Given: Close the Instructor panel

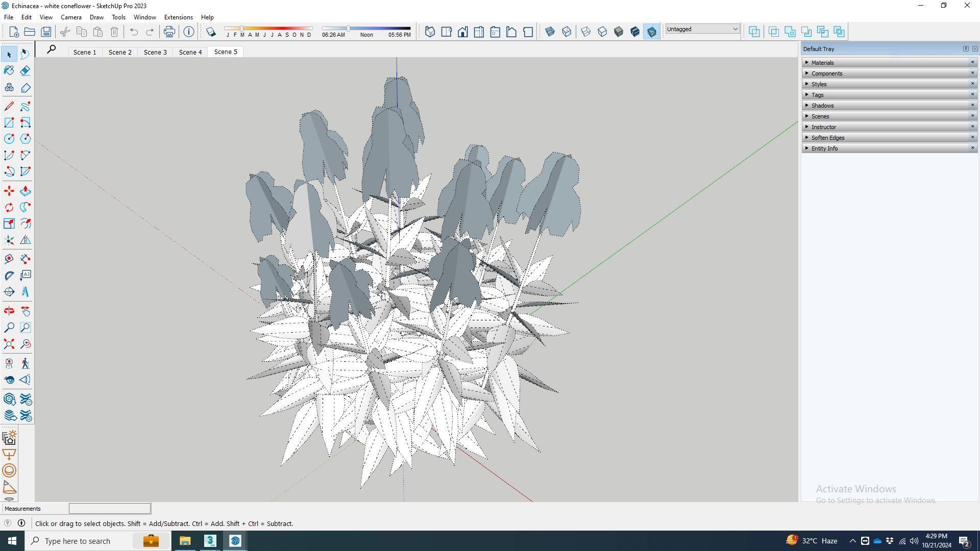Looking at the screenshot, I should 972,127.
